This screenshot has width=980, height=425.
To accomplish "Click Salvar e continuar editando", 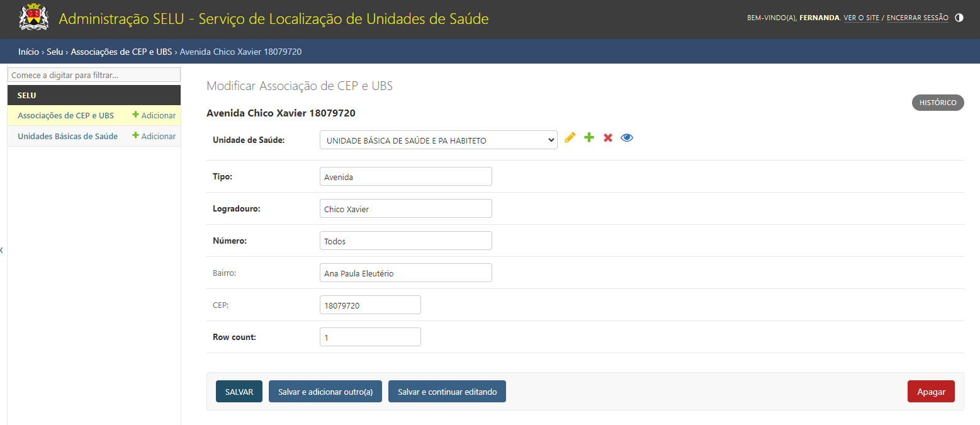I will (x=447, y=392).
